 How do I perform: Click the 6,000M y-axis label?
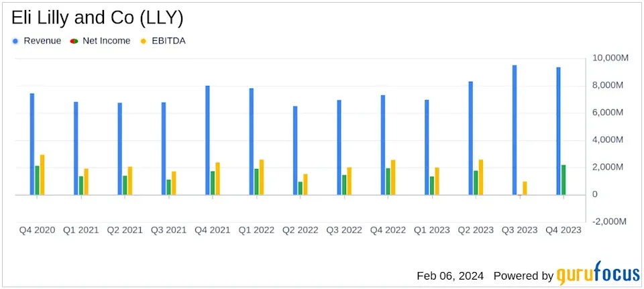[x=608, y=113]
